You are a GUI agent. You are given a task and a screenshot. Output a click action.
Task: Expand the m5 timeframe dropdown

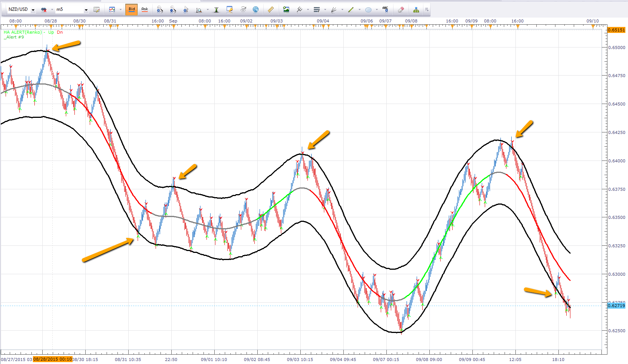[86, 10]
